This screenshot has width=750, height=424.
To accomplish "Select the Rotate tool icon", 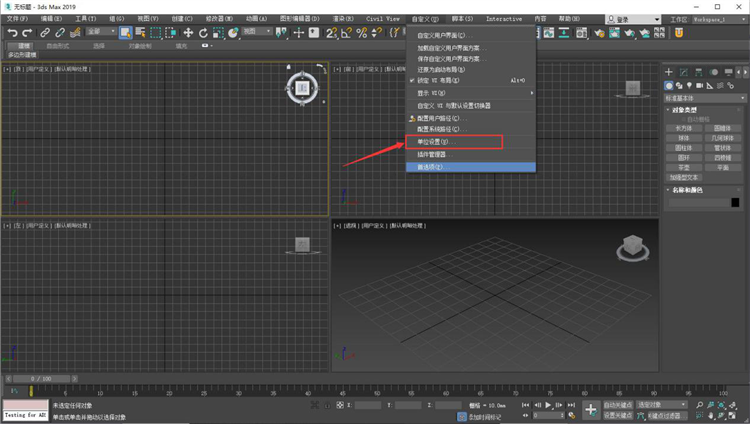I will tap(203, 33).
